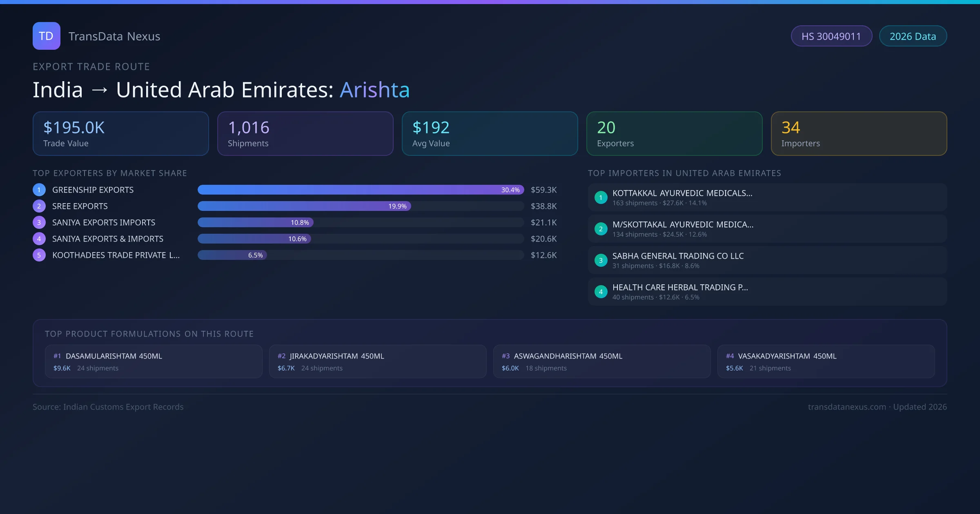This screenshot has width=980, height=514.
Task: Click green rank 3 badge for Sabha General
Action: pyautogui.click(x=601, y=260)
